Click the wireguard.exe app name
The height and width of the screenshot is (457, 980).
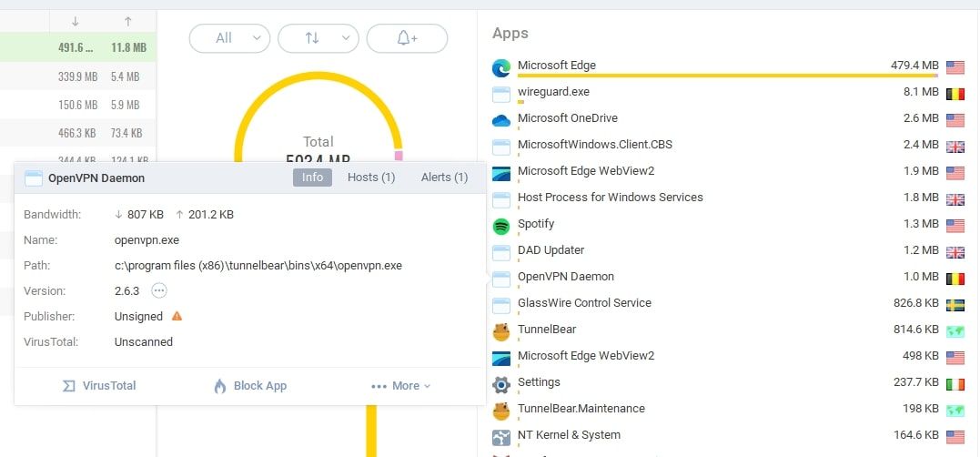(553, 91)
